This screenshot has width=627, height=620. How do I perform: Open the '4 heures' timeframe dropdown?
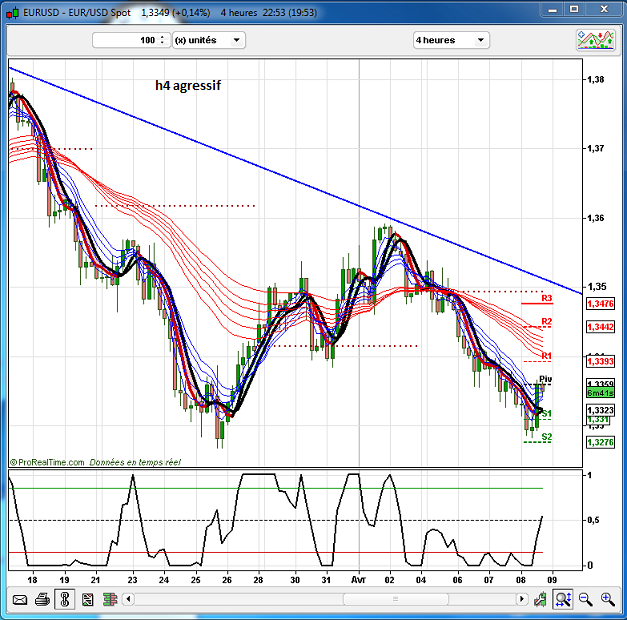[451, 40]
